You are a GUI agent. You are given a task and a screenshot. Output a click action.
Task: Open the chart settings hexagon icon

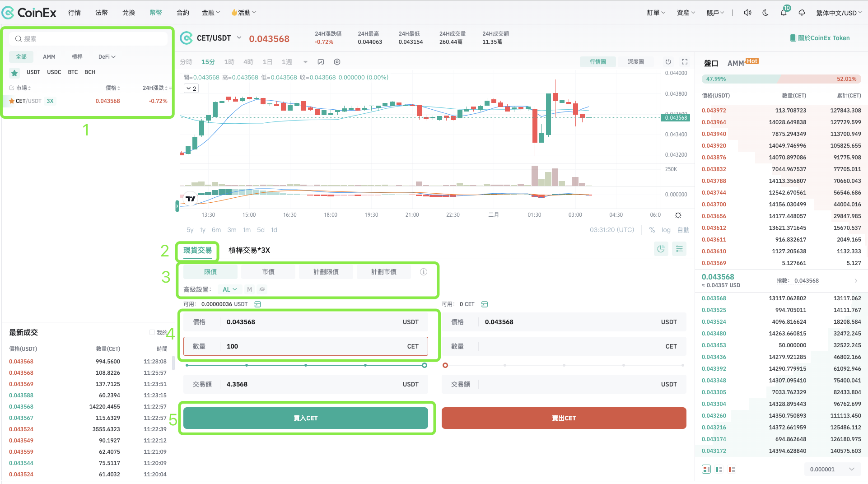[x=337, y=62]
